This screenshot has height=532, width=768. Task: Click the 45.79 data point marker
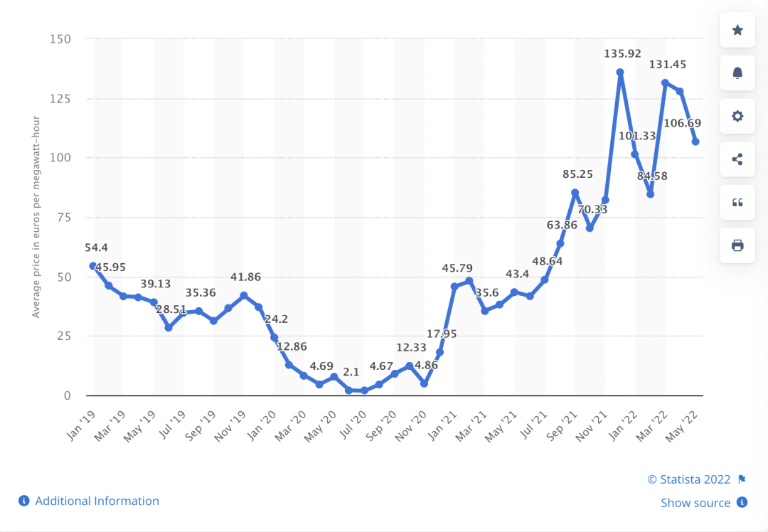click(454, 287)
